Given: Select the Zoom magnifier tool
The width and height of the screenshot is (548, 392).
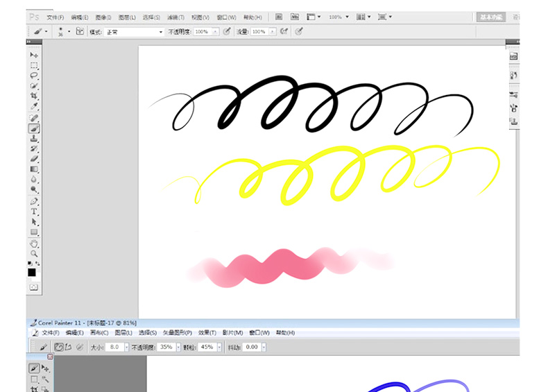Looking at the screenshot, I should click(x=33, y=254).
